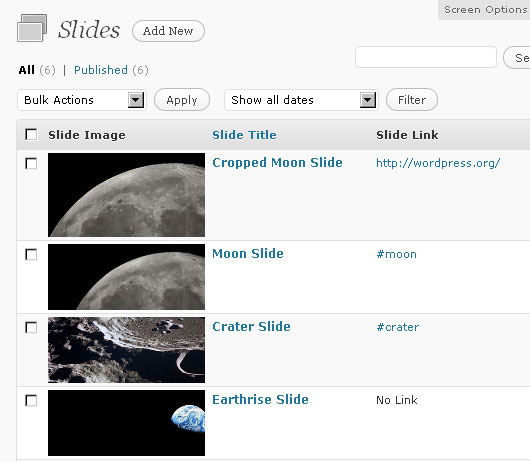
Task: Open the Cropped Moon Slide title
Action: click(x=277, y=163)
